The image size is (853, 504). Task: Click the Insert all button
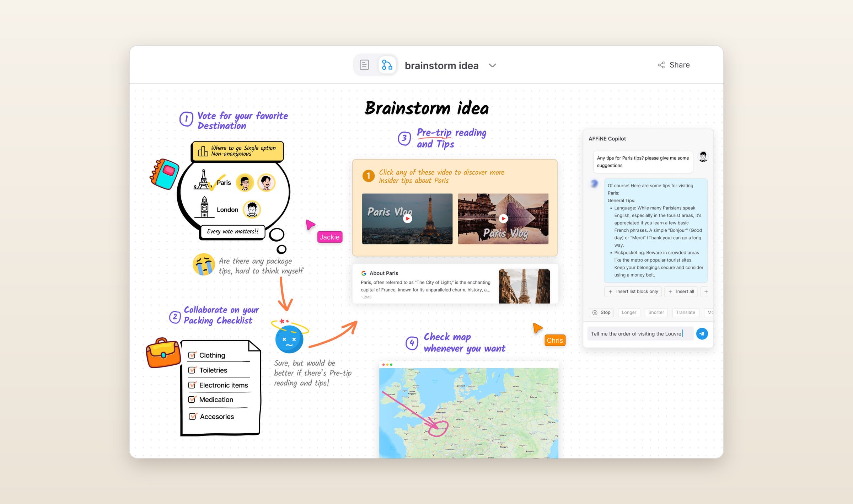pyautogui.click(x=681, y=291)
